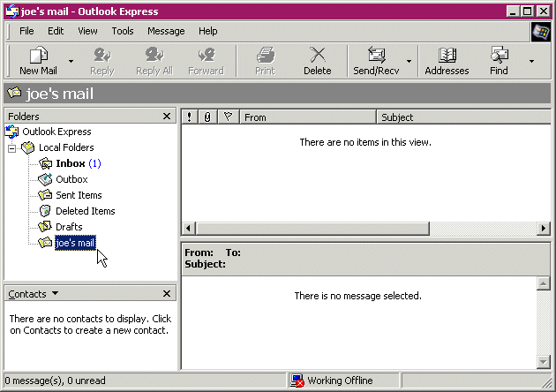This screenshot has width=556, height=392.
Task: Open the Addresses book
Action: (x=447, y=61)
